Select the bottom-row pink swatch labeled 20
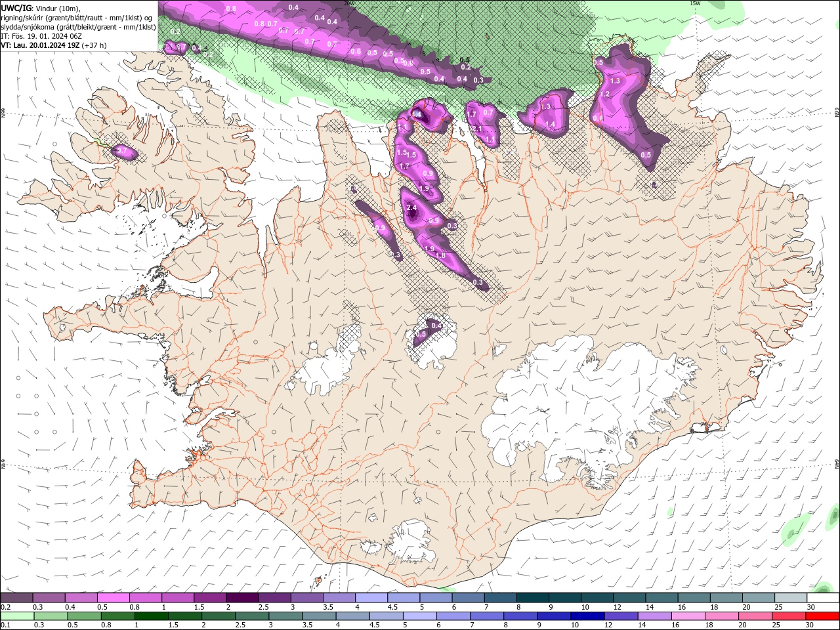This screenshot has width=840, height=630. coord(754,616)
